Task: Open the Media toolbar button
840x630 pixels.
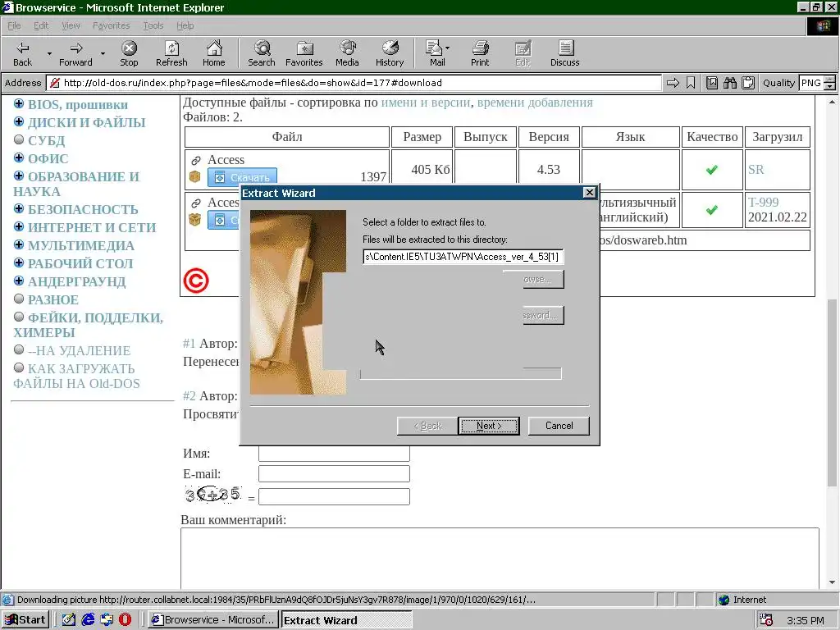Action: [x=347, y=53]
